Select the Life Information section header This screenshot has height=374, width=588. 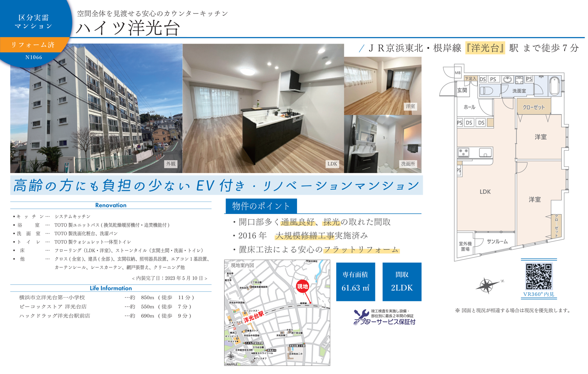click(x=111, y=288)
